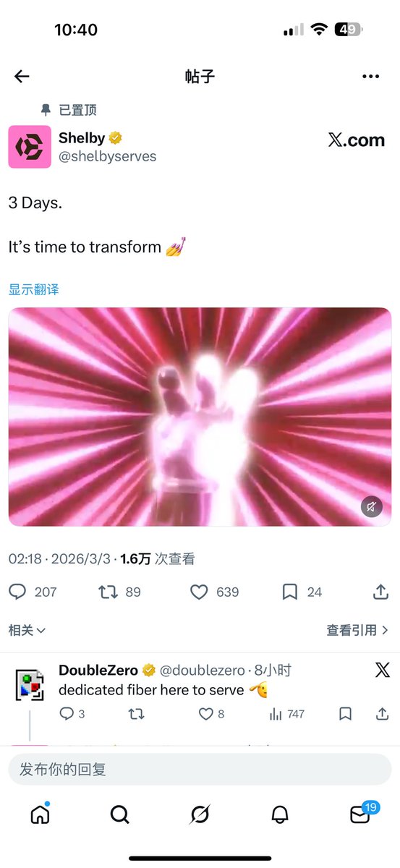The height and width of the screenshot is (868, 400).
Task: Open 查看引用 quotes chevron link
Action: click(358, 630)
